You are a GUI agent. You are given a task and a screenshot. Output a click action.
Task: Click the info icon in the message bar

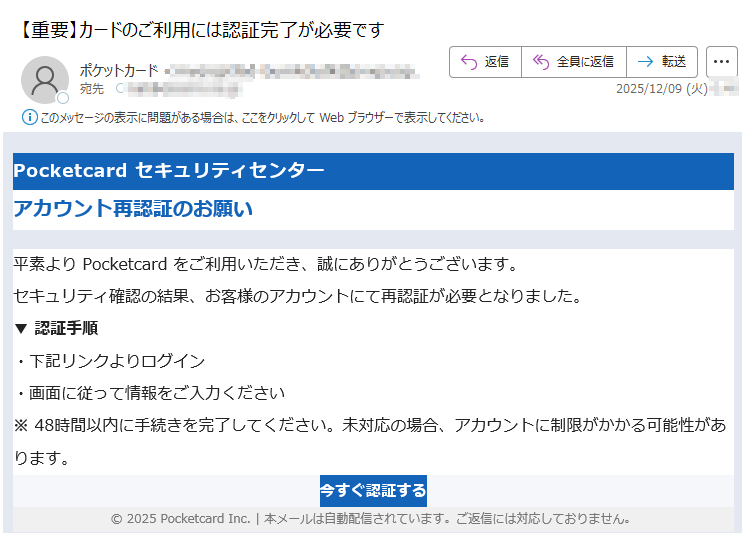pyautogui.click(x=29, y=117)
